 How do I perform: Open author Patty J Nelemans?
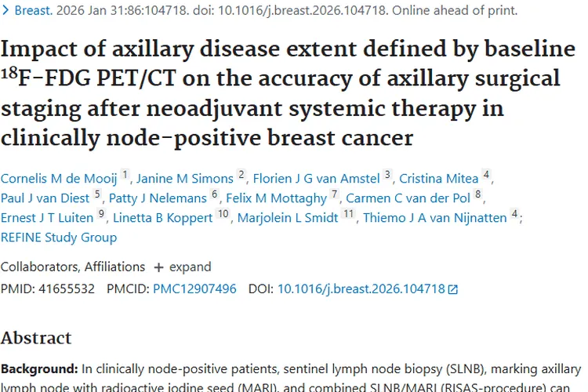point(158,198)
